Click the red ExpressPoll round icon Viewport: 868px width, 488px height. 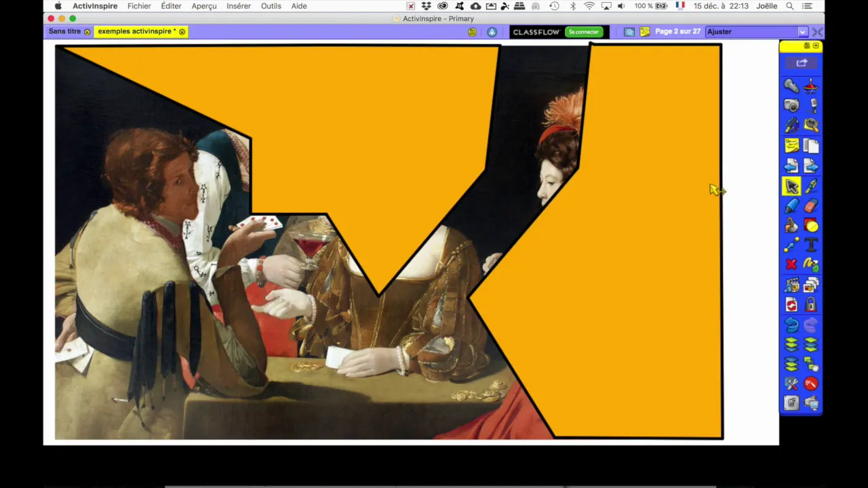click(811, 384)
